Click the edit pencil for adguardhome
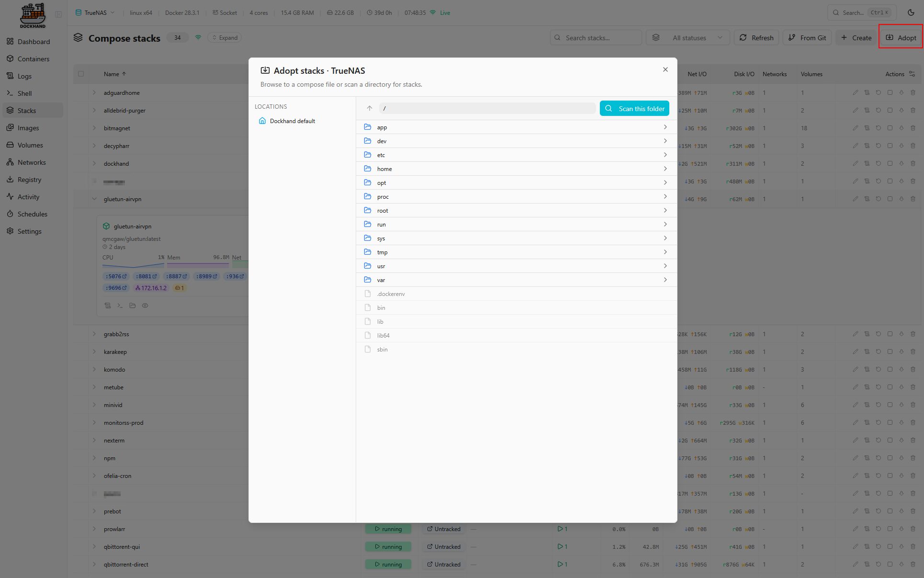 click(855, 92)
